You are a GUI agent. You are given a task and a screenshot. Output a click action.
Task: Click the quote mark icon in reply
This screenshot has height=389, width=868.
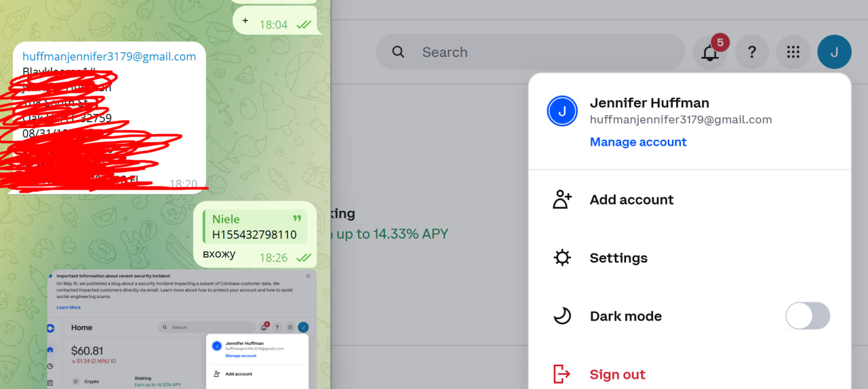pos(296,218)
